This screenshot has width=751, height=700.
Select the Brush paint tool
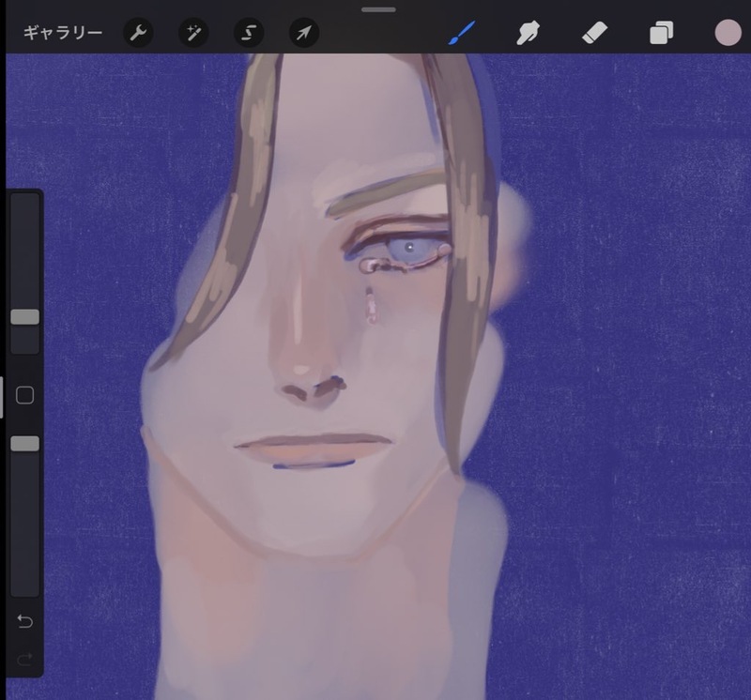462,34
